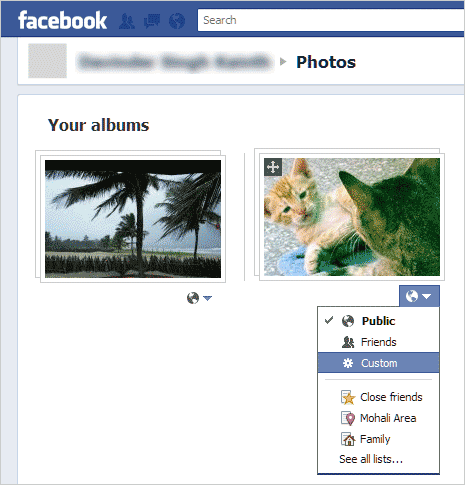The width and height of the screenshot is (465, 485).
Task: Collapse the cat album privacy selector
Action: tap(419, 296)
